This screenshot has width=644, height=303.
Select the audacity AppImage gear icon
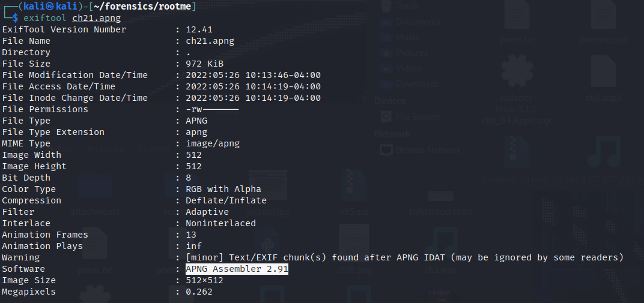517,72
